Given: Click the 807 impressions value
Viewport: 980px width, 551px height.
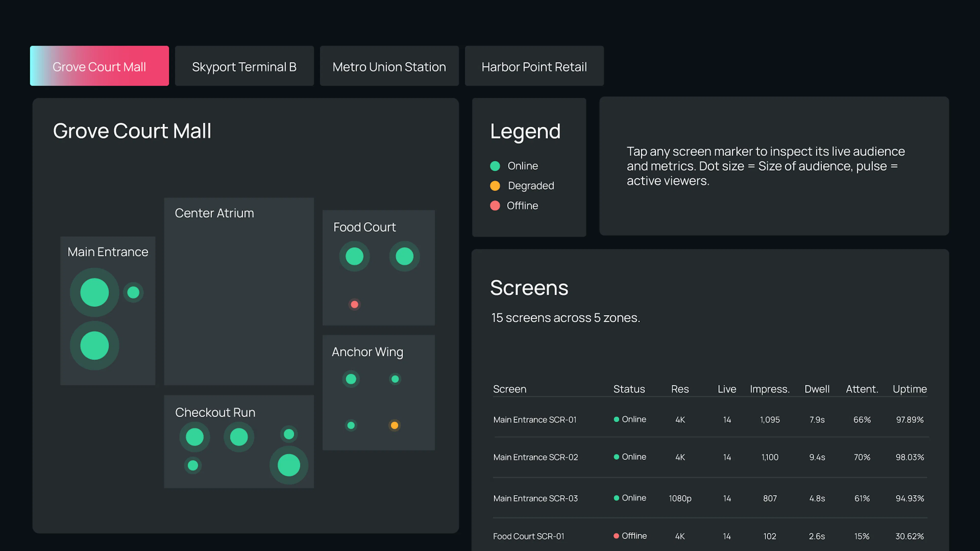Looking at the screenshot, I should point(770,498).
